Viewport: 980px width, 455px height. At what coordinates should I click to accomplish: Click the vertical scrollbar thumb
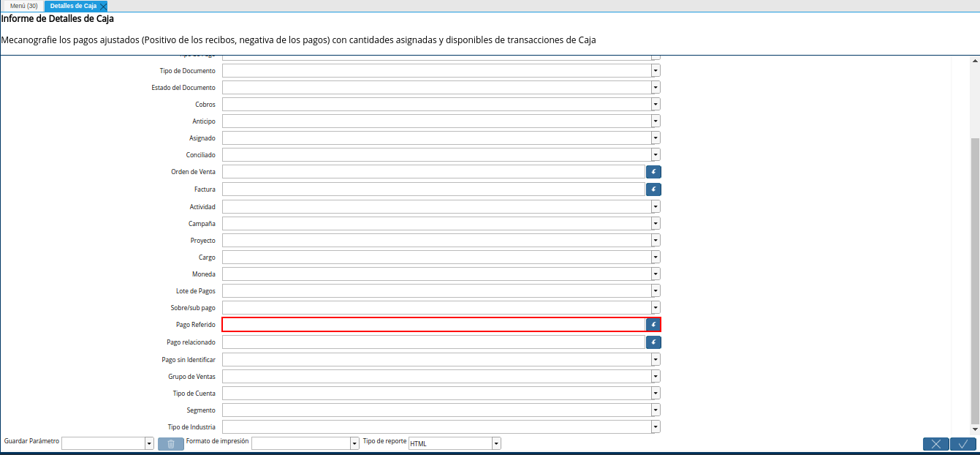(x=974, y=281)
